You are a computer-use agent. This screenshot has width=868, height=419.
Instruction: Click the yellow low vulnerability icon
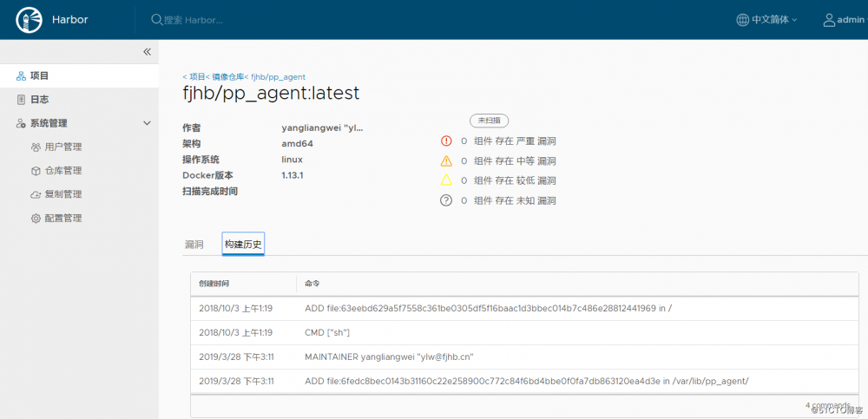click(446, 180)
